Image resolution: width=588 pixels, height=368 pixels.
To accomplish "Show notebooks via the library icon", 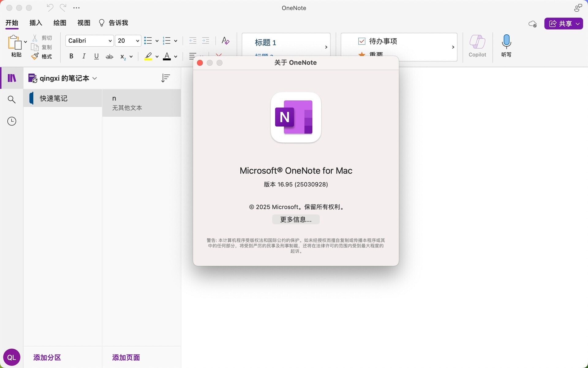I will pyautogui.click(x=12, y=78).
